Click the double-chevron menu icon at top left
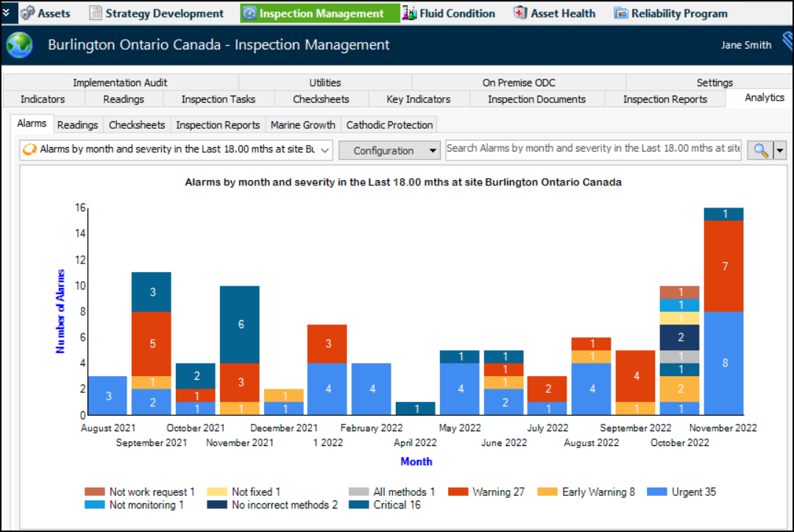Viewport: 794px width, 532px height. click(x=7, y=13)
